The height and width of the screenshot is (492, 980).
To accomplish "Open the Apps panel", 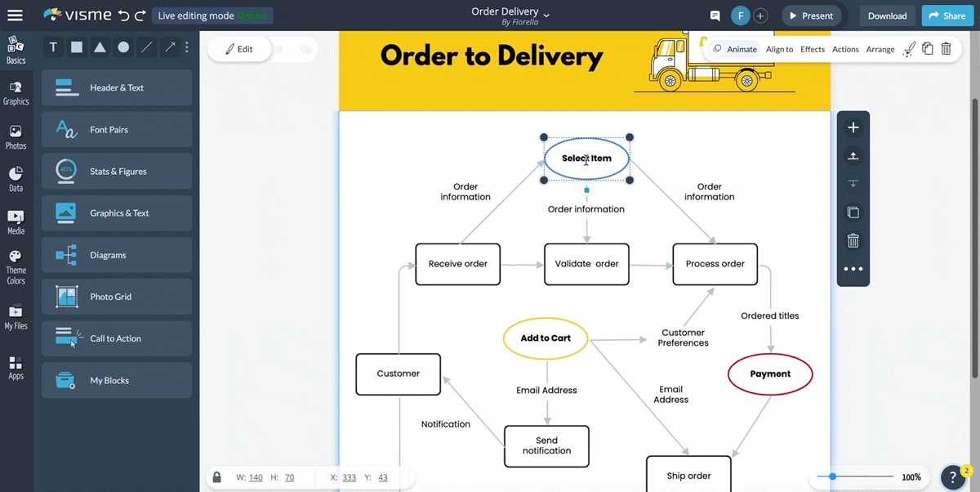I will point(16,368).
